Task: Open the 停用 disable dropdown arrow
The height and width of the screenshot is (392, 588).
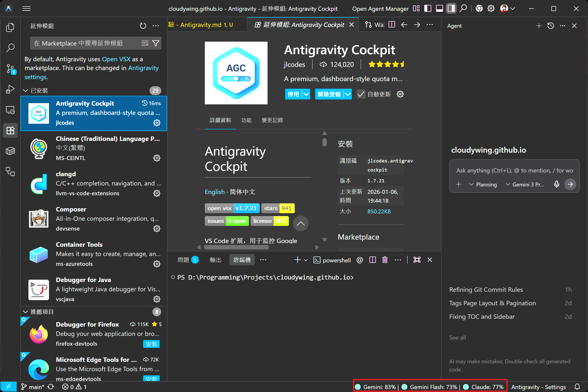Action: click(x=306, y=94)
